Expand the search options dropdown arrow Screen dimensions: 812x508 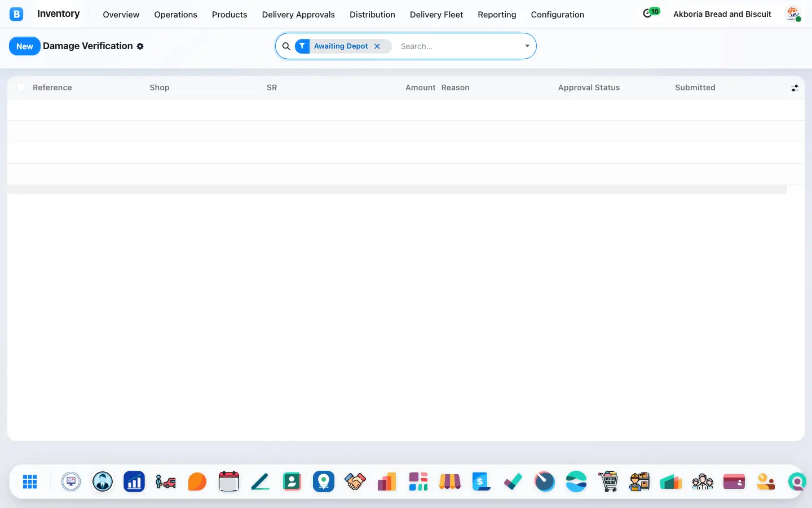(527, 46)
